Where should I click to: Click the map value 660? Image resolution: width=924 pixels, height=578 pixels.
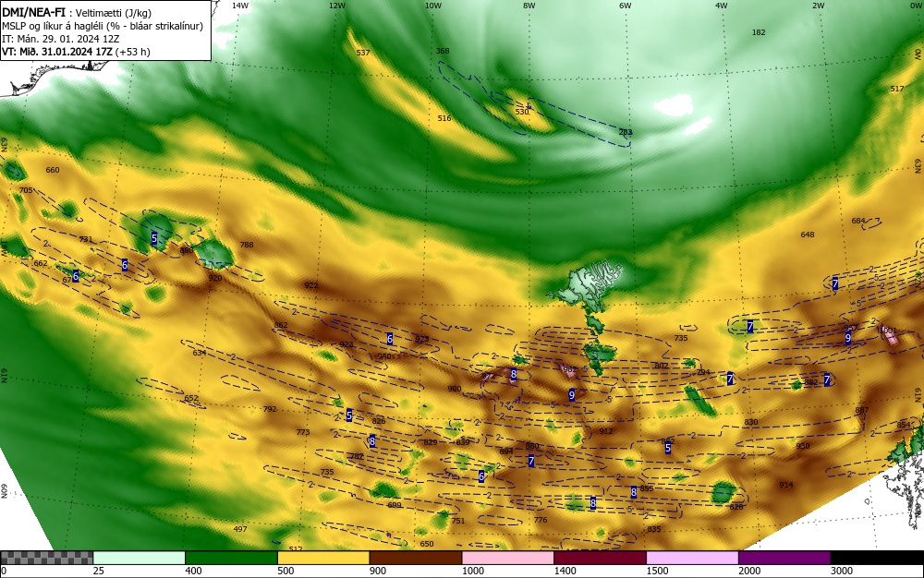click(x=53, y=170)
